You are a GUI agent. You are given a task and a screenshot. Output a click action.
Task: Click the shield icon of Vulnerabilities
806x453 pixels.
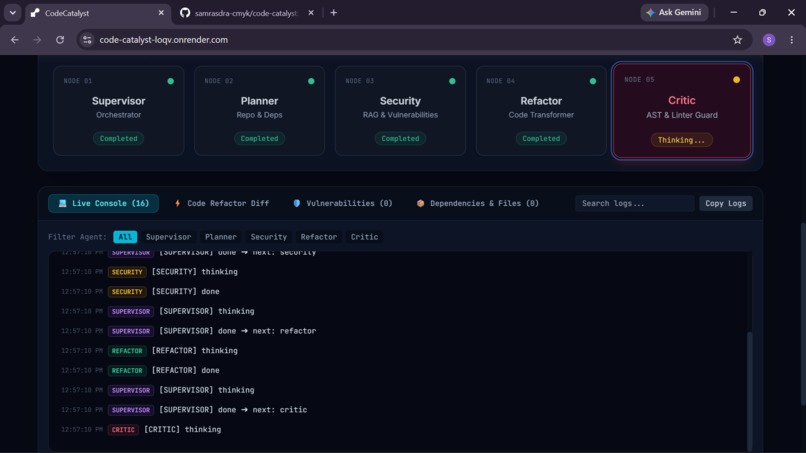pyautogui.click(x=297, y=204)
